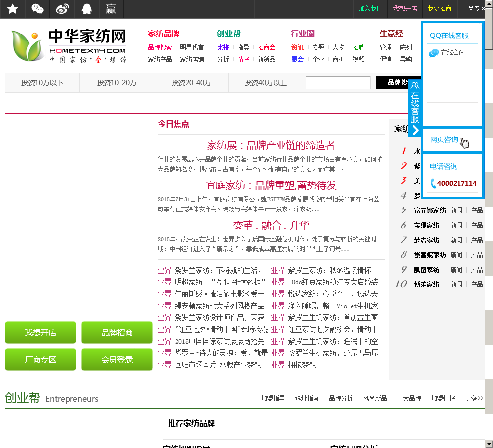Image resolution: width=493 pixels, height=448 pixels.
Task: Open the 行业圈 navigation heading
Action: tap(303, 34)
